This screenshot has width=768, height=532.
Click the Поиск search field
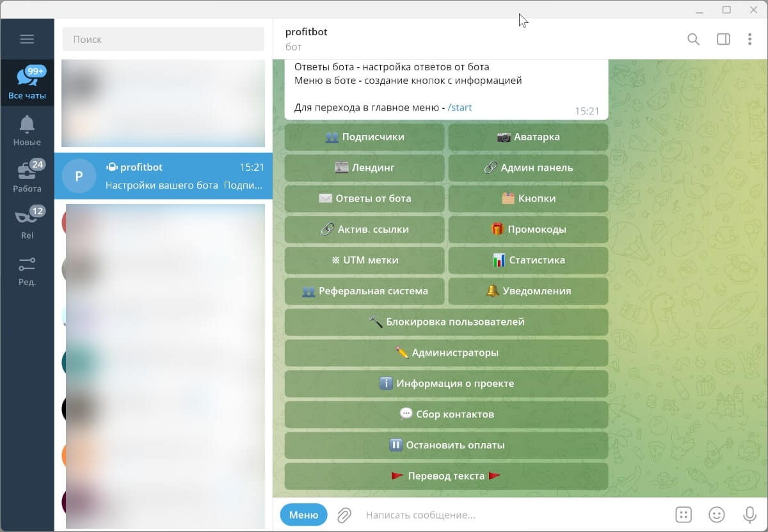(163, 39)
